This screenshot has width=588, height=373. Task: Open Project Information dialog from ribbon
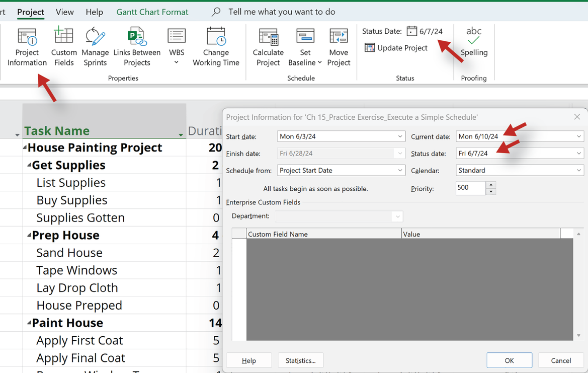(27, 47)
